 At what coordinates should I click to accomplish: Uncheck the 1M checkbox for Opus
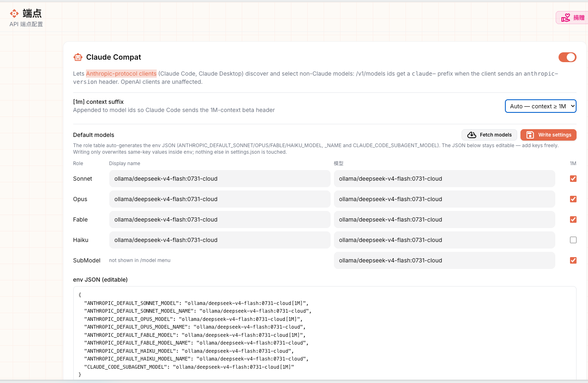[x=573, y=199]
